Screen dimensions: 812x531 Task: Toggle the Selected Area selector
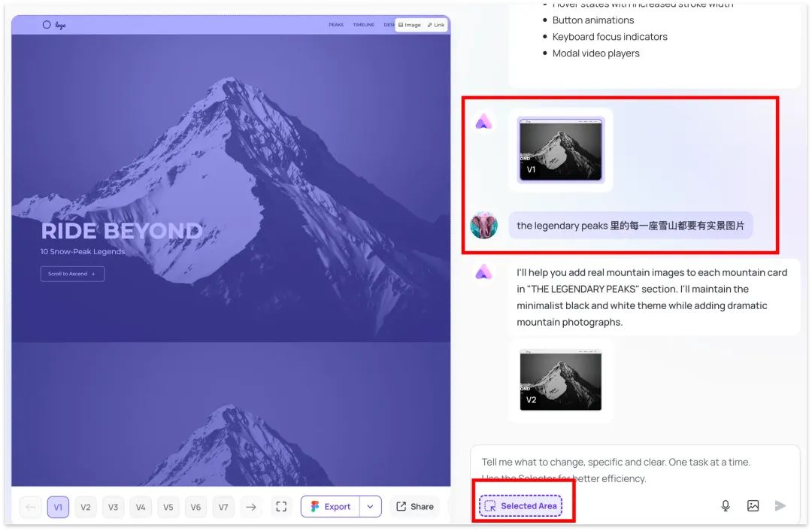click(x=521, y=506)
